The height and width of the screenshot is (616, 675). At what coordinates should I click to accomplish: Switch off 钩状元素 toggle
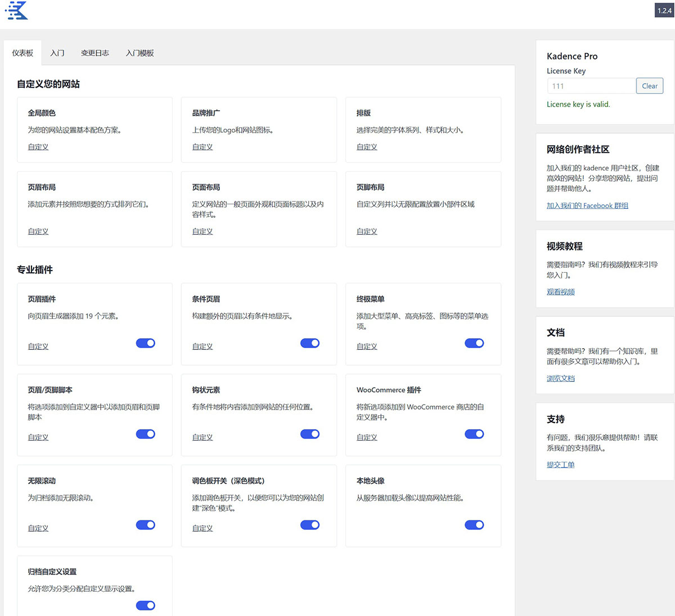point(310,434)
